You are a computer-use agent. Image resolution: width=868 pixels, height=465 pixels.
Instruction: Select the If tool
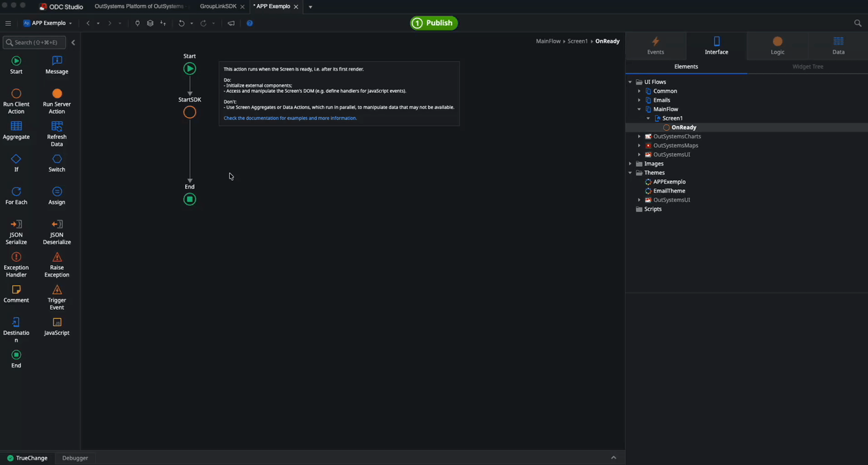point(16,163)
